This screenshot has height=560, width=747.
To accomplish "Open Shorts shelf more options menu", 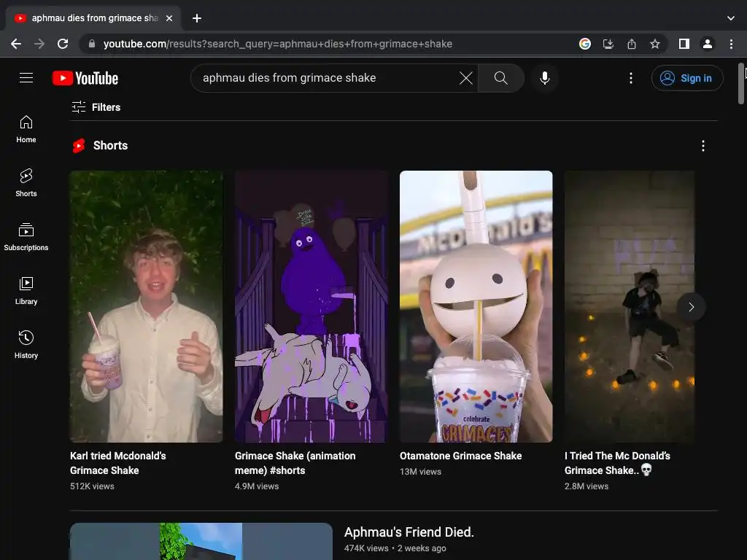I will point(703,146).
